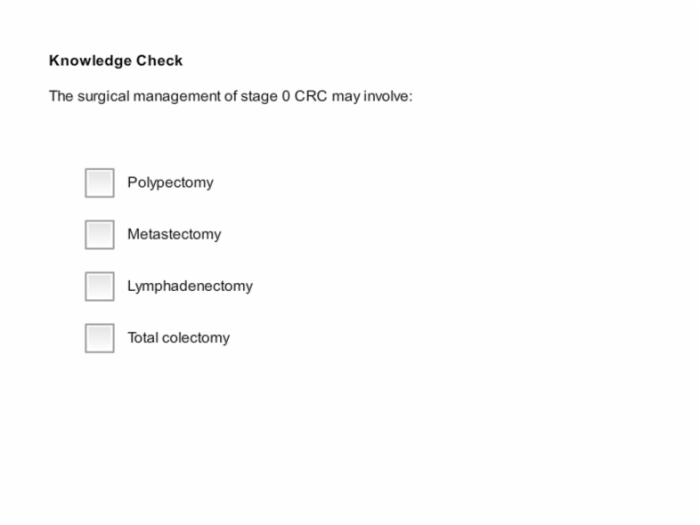Image resolution: width=700 pixels, height=525 pixels.
Task: Click the Knowledge Check heading
Action: click(116, 60)
